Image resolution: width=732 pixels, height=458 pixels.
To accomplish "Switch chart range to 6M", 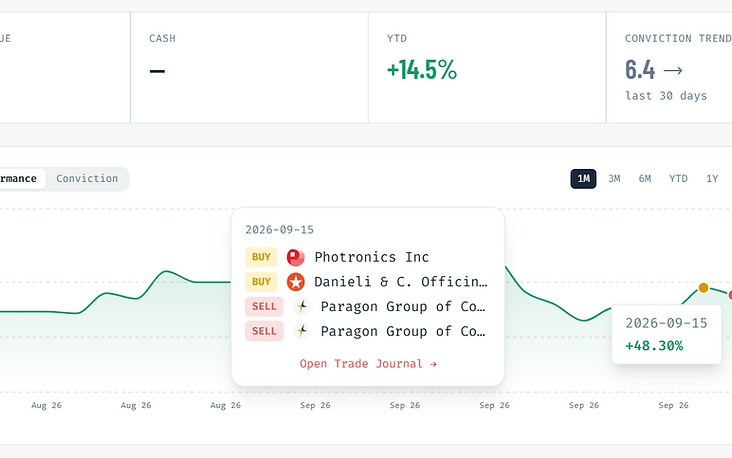I will click(645, 179).
